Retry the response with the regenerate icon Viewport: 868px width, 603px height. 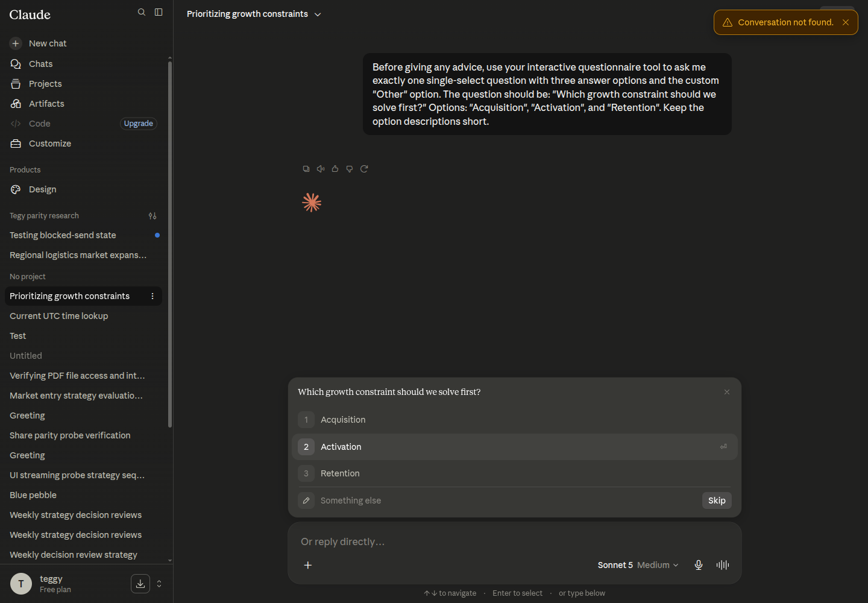point(364,169)
